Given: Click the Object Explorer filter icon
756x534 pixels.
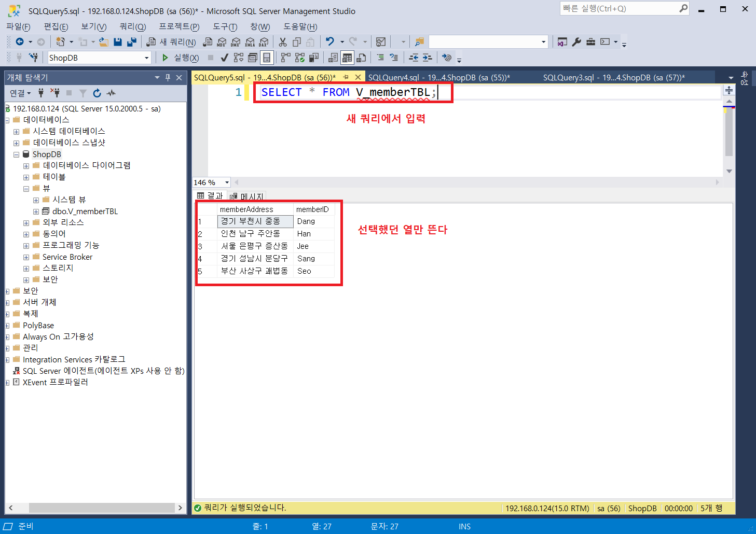Looking at the screenshot, I should coord(83,93).
